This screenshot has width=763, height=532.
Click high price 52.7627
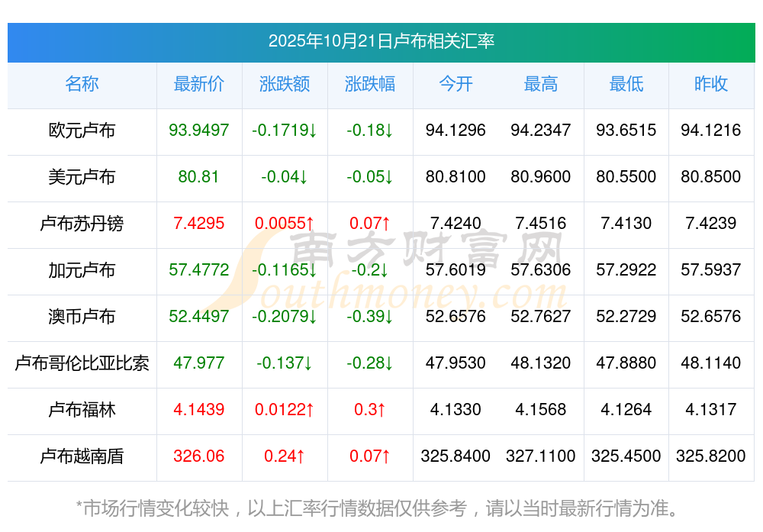tap(541, 317)
